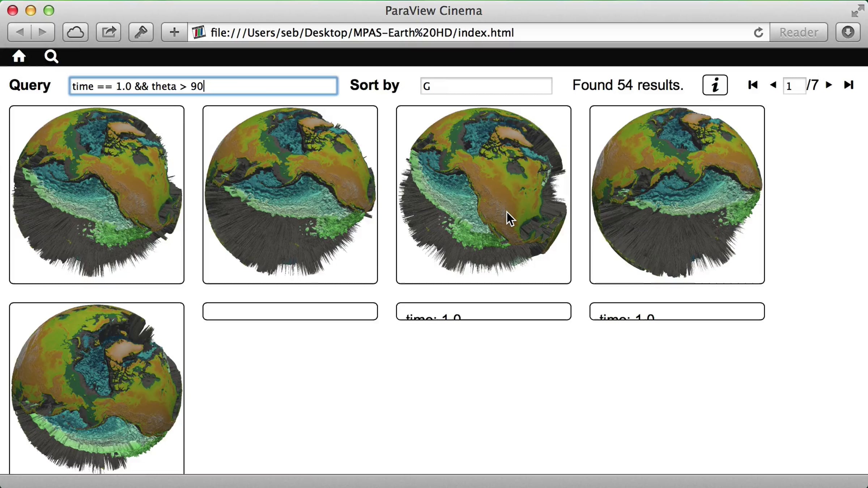Image resolution: width=868 pixels, height=488 pixels.
Task: Go to the Cinema home view
Action: [19, 56]
